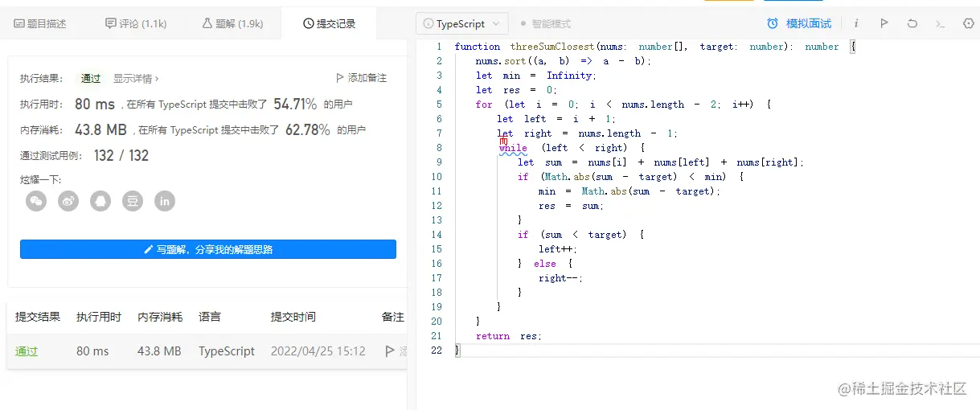The image size is (980, 410).
Task: Click the 执行用时 column header
Action: [x=99, y=317]
